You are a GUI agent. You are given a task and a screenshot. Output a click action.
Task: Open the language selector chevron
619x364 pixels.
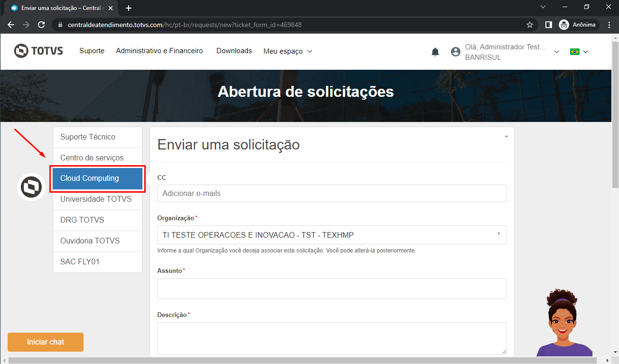[585, 52]
